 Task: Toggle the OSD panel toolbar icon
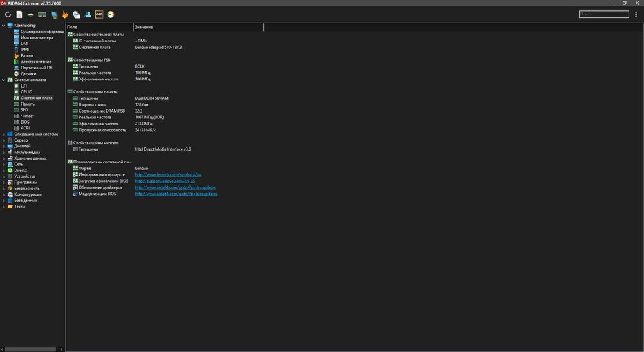tap(99, 14)
